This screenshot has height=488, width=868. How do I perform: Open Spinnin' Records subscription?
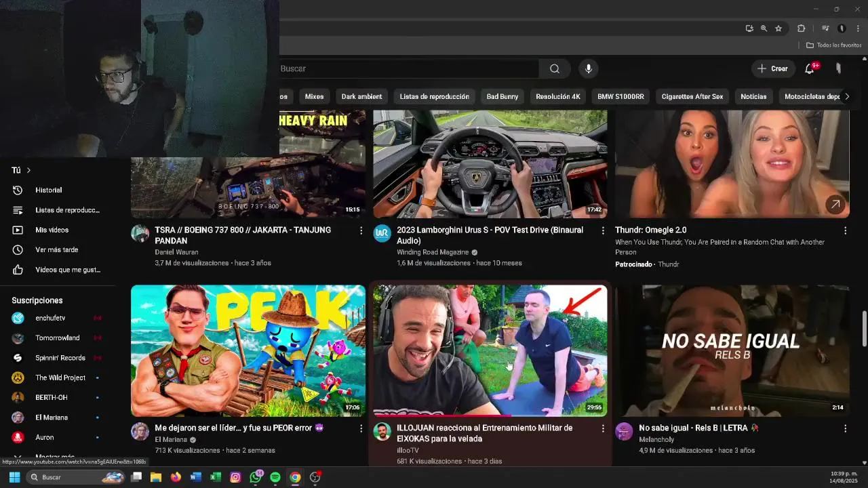pyautogui.click(x=58, y=358)
